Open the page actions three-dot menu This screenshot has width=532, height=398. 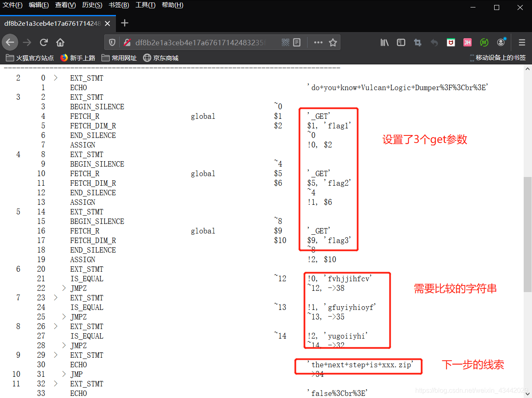tap(318, 42)
